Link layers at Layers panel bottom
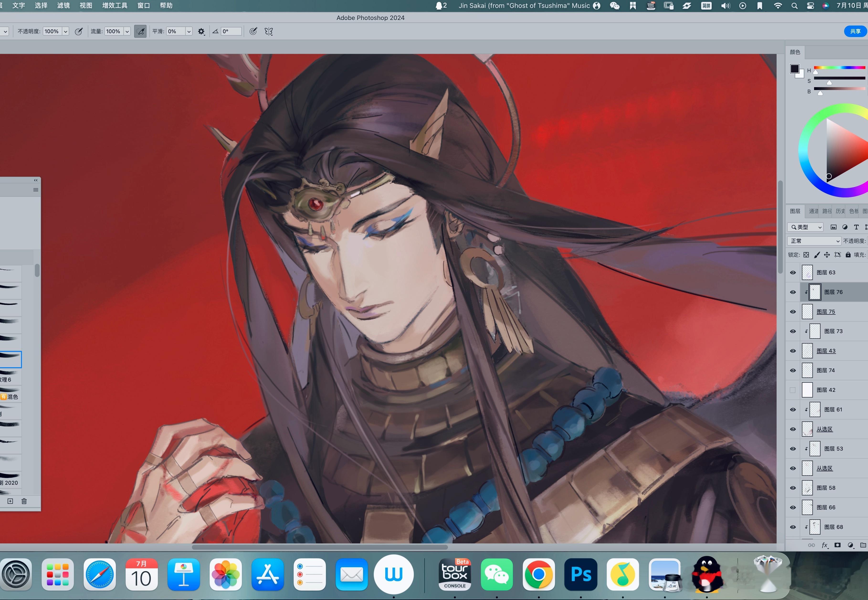This screenshot has width=868, height=600. point(812,545)
